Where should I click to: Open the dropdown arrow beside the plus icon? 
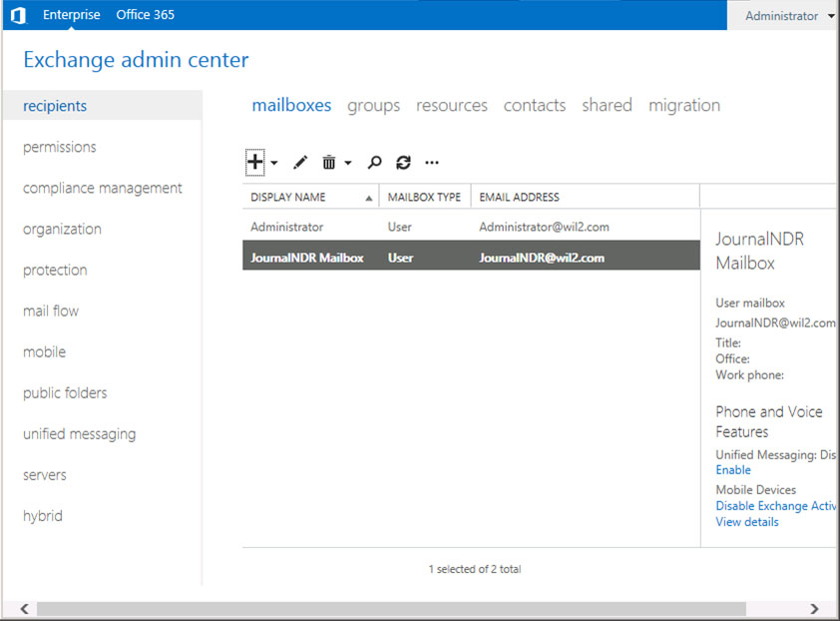pyautogui.click(x=274, y=163)
